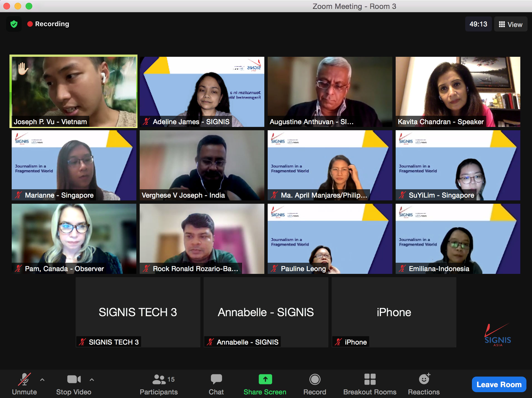Click the Share Screen icon
This screenshot has height=398, width=532.
pyautogui.click(x=265, y=380)
